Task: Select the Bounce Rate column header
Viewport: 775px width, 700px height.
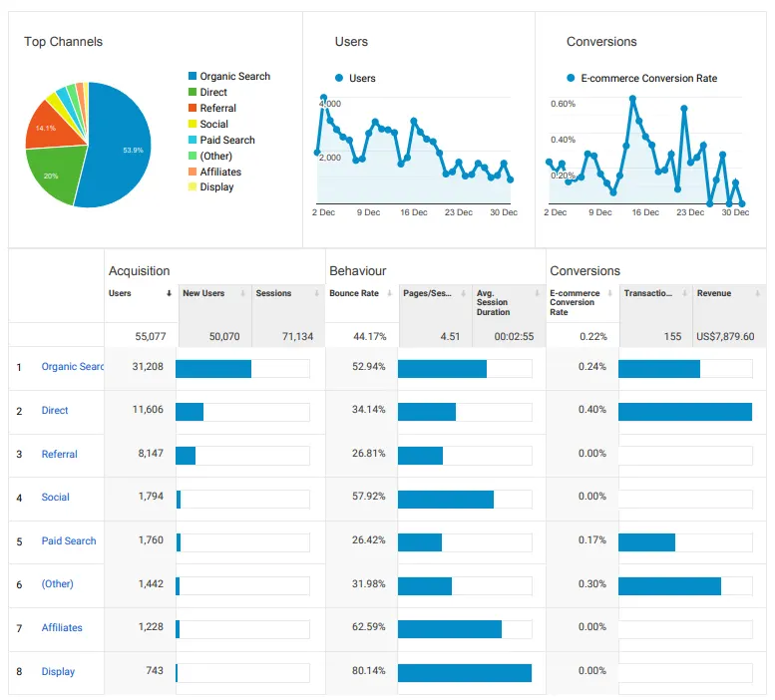Action: (354, 293)
